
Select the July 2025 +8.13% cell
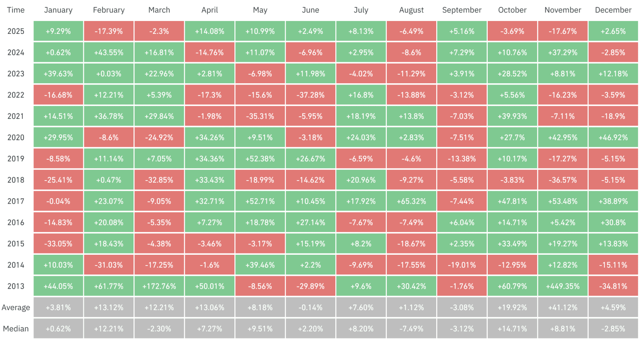point(361,31)
